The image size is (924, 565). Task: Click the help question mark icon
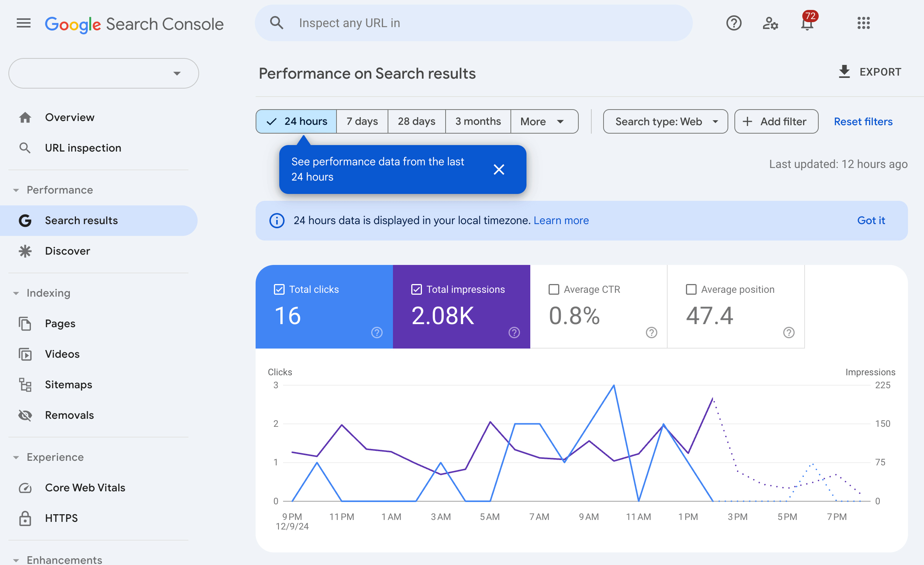[733, 23]
